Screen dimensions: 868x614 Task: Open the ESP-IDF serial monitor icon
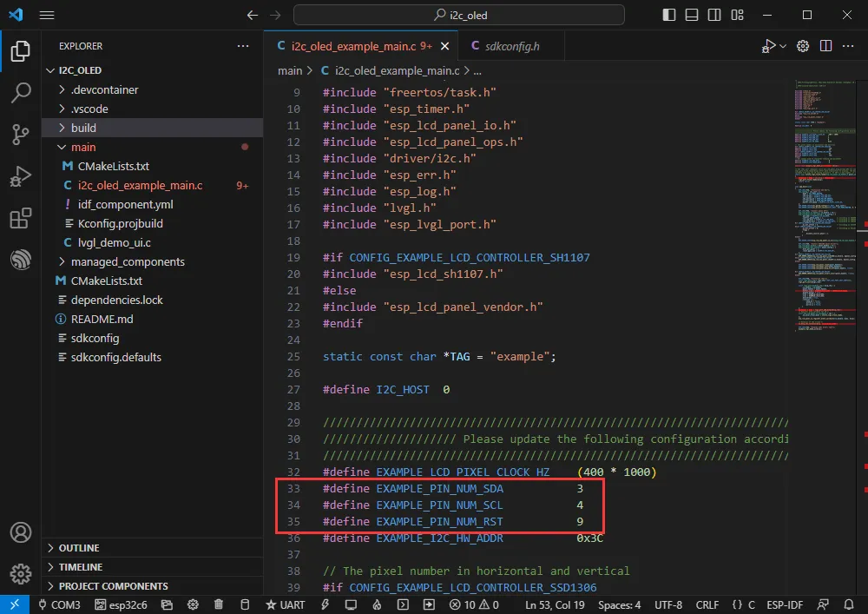click(x=350, y=604)
